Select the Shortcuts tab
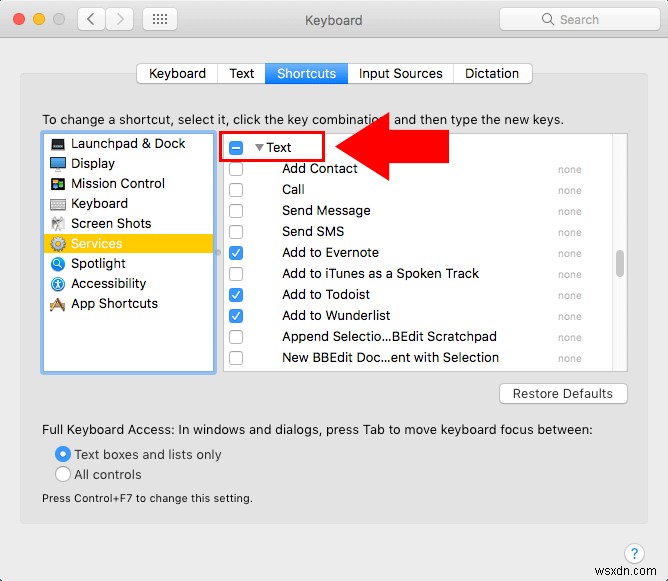Viewport: 668px width, 581px height. tap(306, 74)
